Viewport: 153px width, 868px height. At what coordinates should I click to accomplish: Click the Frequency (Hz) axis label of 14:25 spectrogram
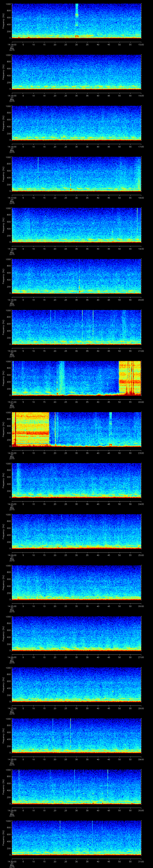click(x=3, y=582)
